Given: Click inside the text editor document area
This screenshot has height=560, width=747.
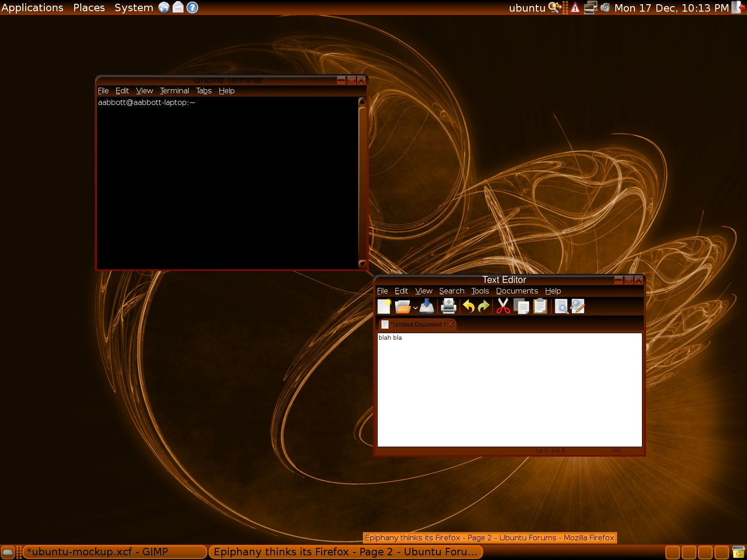Looking at the screenshot, I should point(509,390).
